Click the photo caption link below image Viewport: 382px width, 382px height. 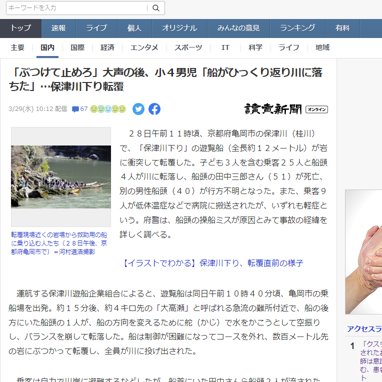click(59, 243)
